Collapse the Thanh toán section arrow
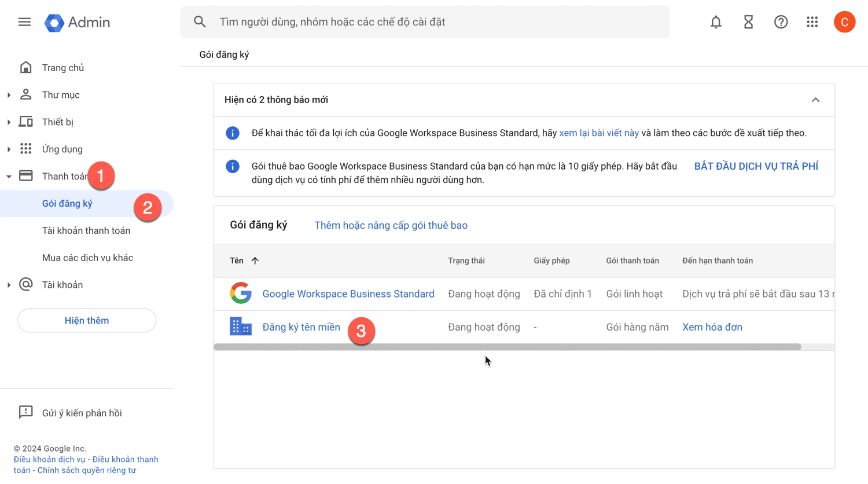 [x=9, y=177]
